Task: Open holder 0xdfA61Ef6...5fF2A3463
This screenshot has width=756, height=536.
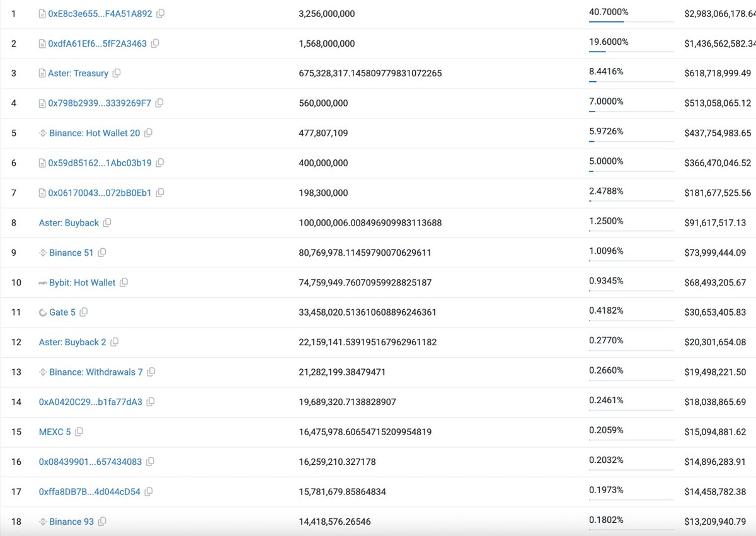Action: [x=98, y=43]
